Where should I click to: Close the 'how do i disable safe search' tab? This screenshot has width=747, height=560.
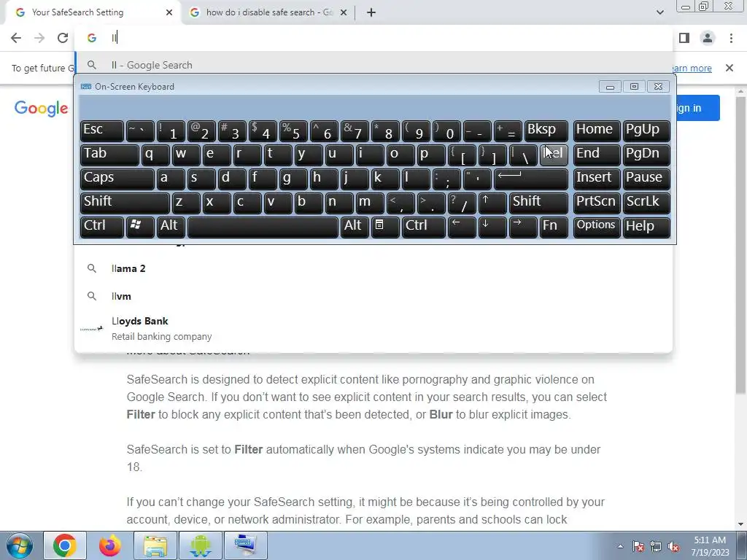344,12
